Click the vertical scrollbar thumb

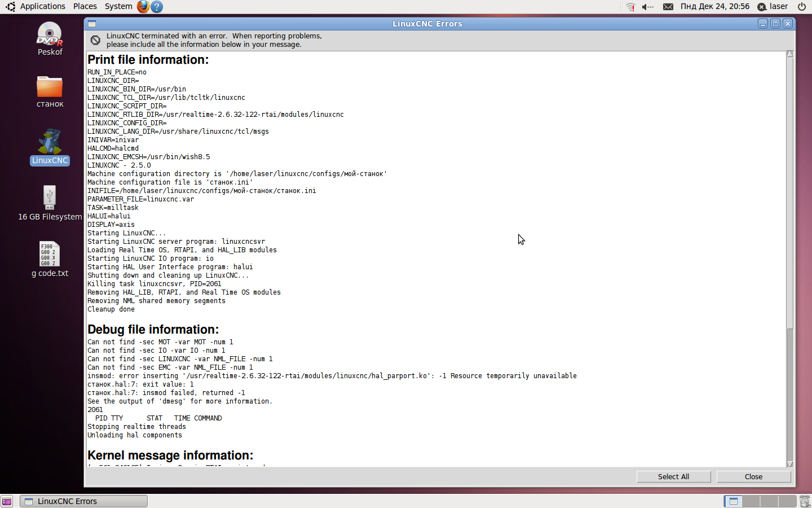[x=790, y=192]
